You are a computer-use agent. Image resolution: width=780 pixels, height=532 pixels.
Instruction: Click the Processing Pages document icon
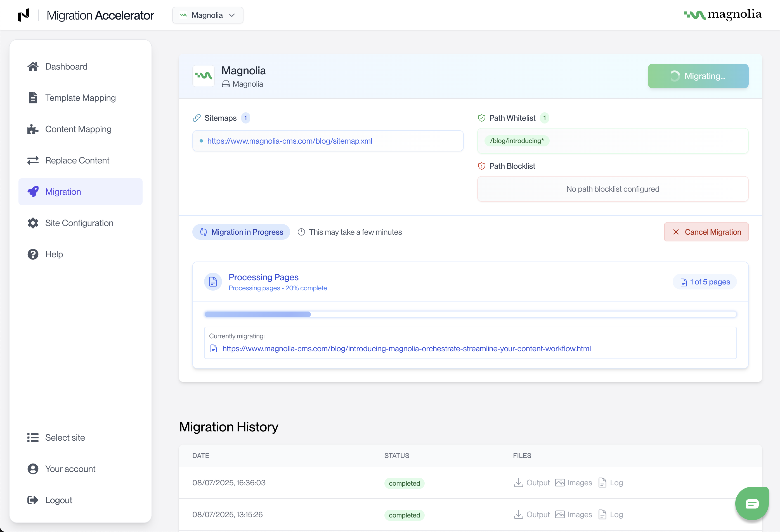click(213, 282)
